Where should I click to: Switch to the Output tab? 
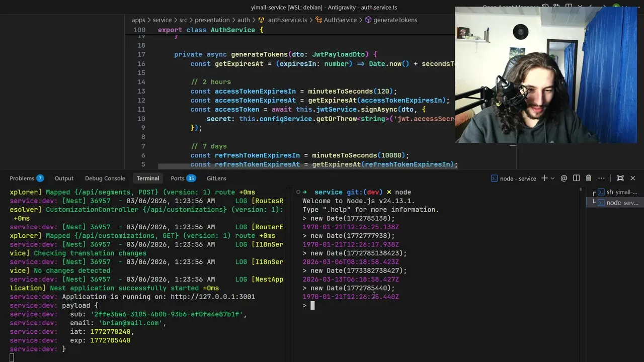[64, 178]
